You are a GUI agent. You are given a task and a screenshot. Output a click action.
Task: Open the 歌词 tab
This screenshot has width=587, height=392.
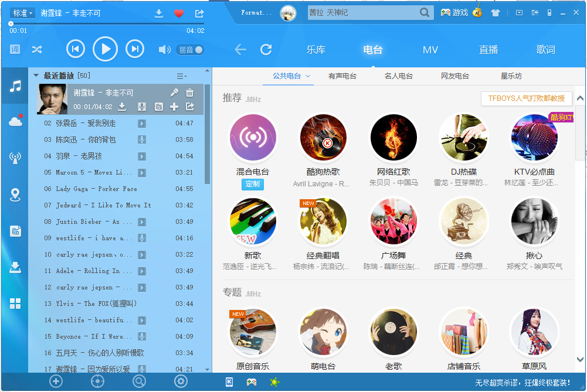coord(545,50)
